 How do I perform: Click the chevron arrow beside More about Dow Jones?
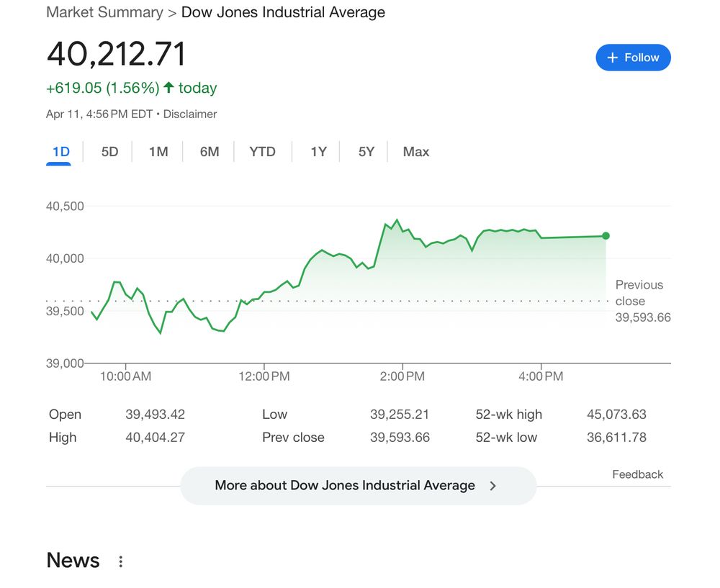click(x=492, y=486)
